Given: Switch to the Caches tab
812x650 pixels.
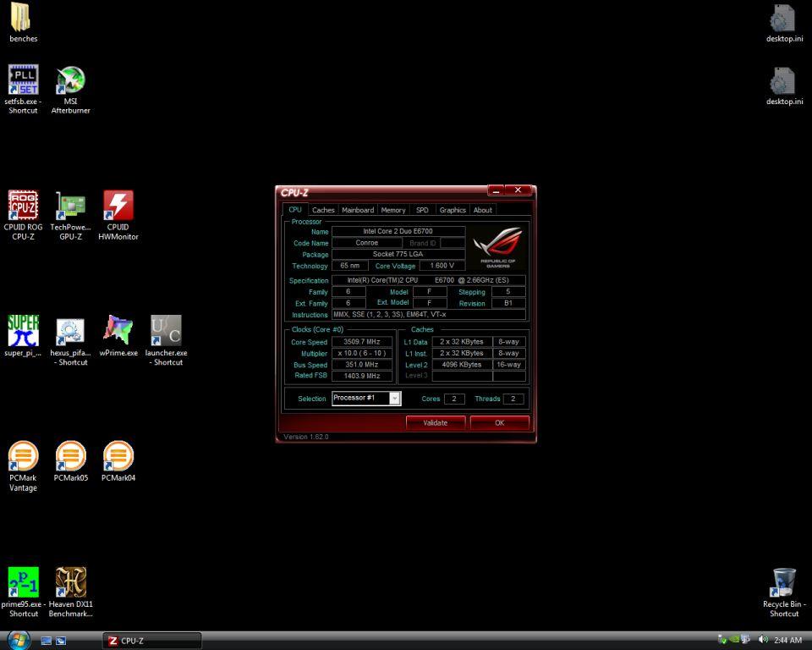Looking at the screenshot, I should tap(323, 210).
